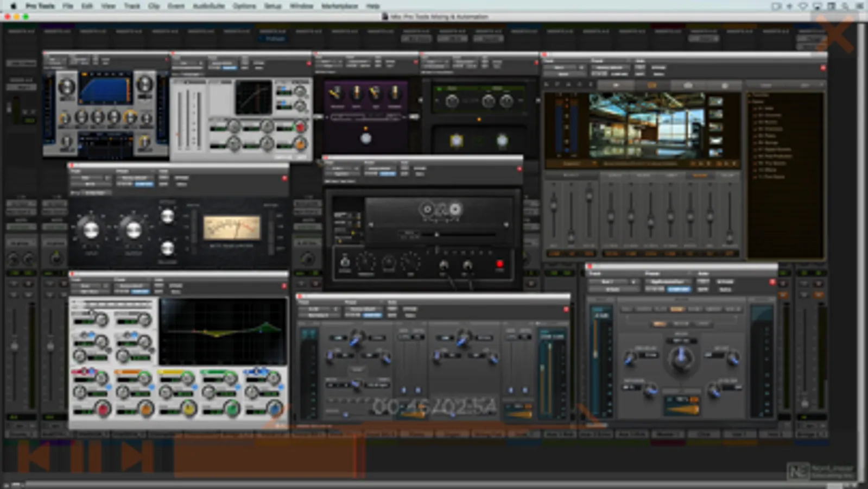Toggle the blue band knob on the EQ plugin
Image resolution: width=868 pixels, height=489 pixels.
point(275,409)
